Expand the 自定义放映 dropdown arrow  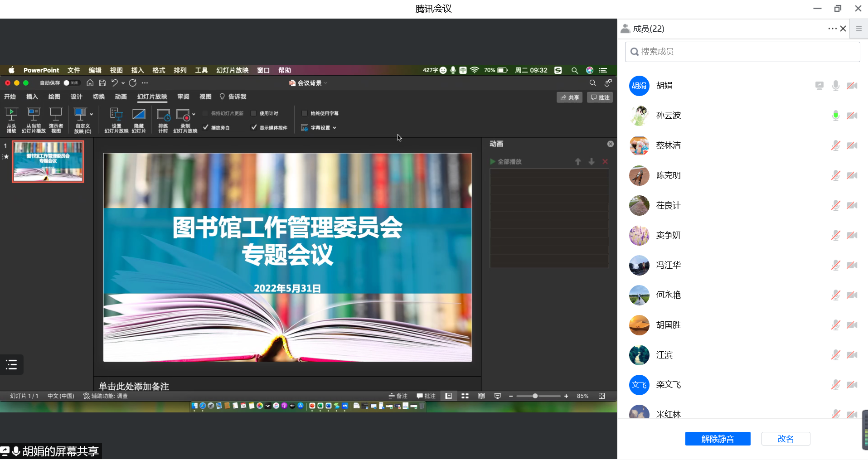coord(92,114)
